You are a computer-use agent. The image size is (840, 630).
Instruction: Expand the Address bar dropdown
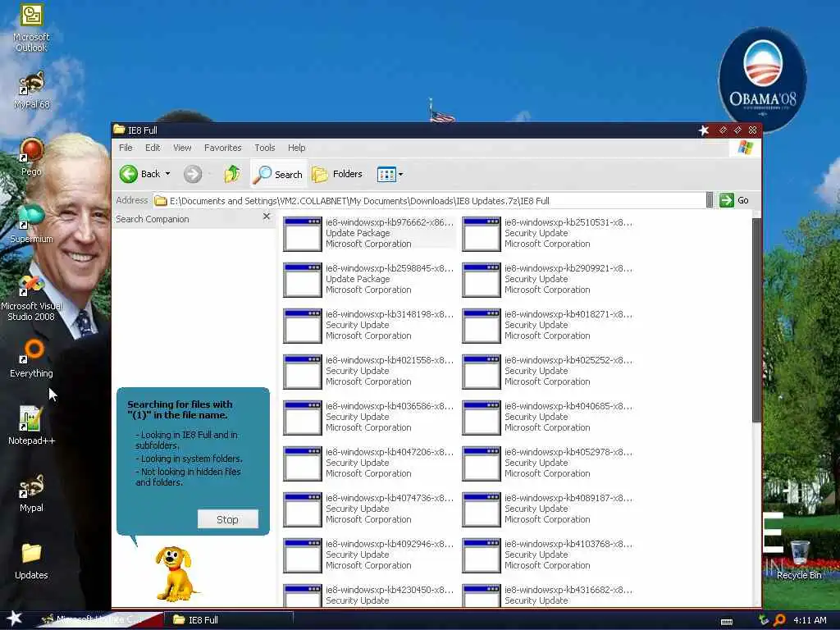[x=710, y=201]
